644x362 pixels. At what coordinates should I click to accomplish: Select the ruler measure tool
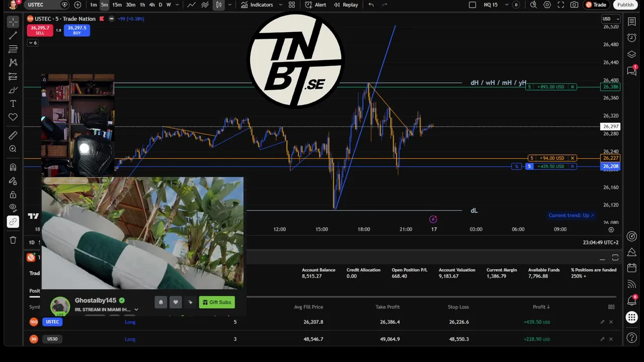[13, 135]
